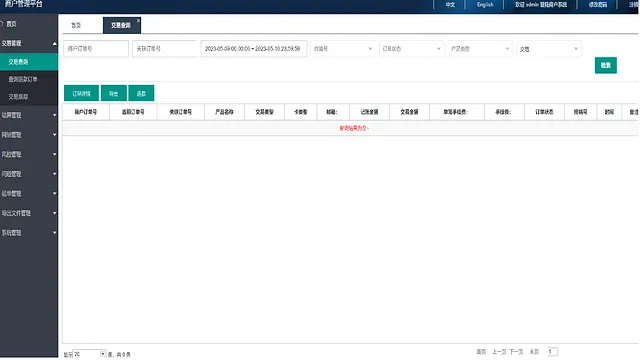
Task: Select the highlighted 交易查询 sidebar item
Action: [29, 62]
